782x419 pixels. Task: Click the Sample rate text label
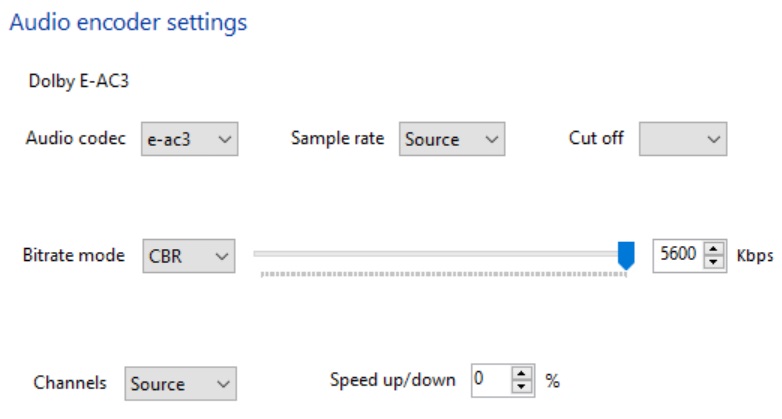click(x=337, y=139)
